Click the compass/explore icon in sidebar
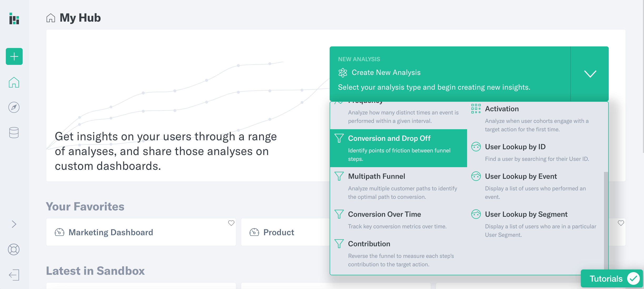 (13, 108)
